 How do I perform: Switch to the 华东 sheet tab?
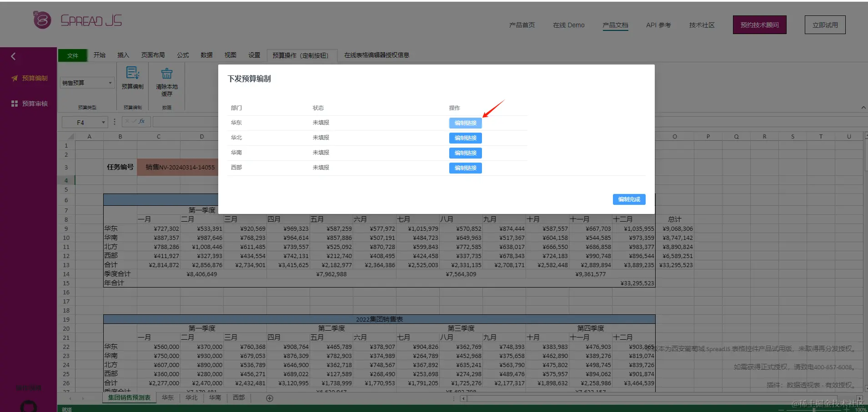(168, 398)
